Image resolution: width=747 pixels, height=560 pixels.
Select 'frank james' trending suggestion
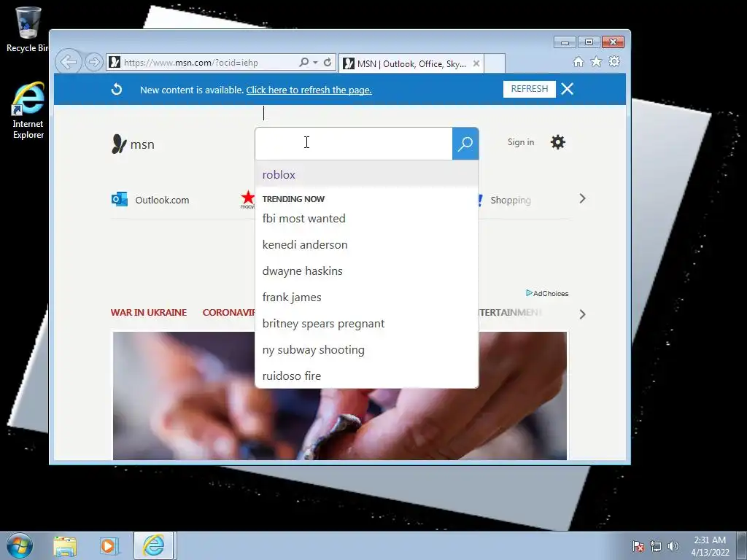pos(367,297)
